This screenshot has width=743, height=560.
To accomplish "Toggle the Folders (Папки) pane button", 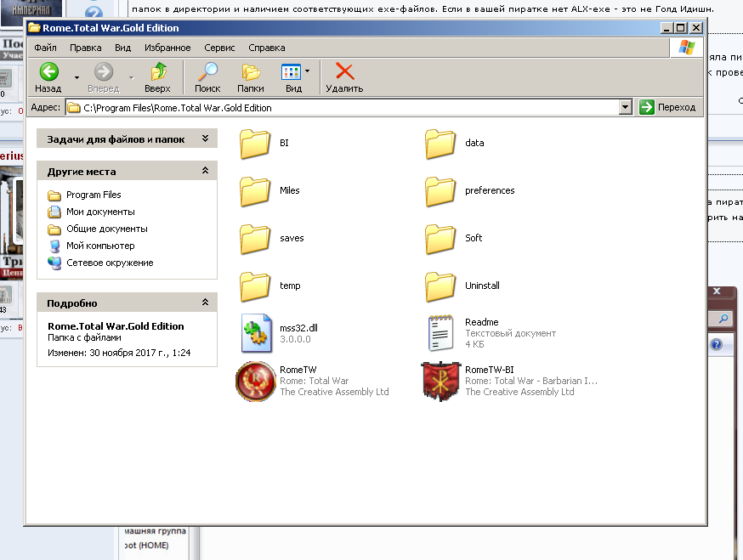I will pos(251,77).
